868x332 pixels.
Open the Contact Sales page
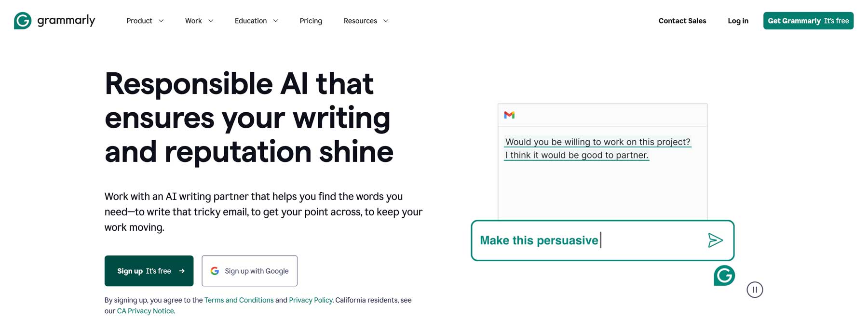pos(682,21)
